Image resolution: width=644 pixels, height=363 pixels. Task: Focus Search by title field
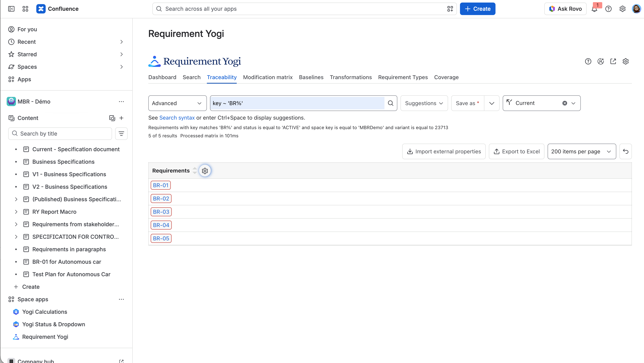60,134
